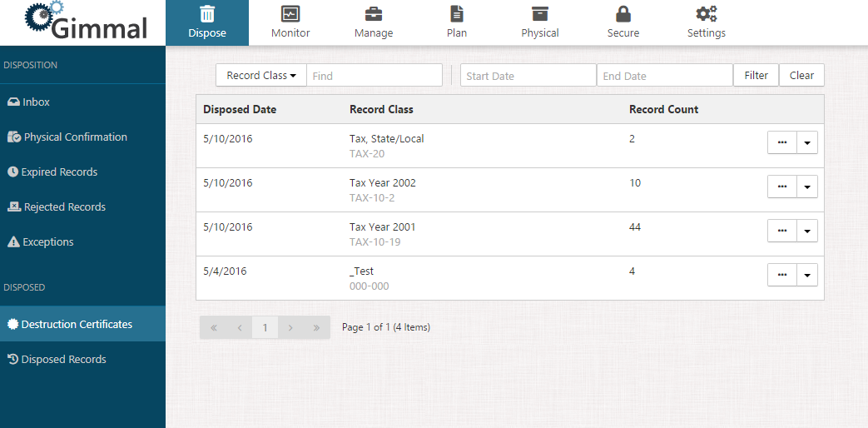Open the Manage briefcase icon
Image resolution: width=868 pixels, height=428 pixels.
[374, 14]
